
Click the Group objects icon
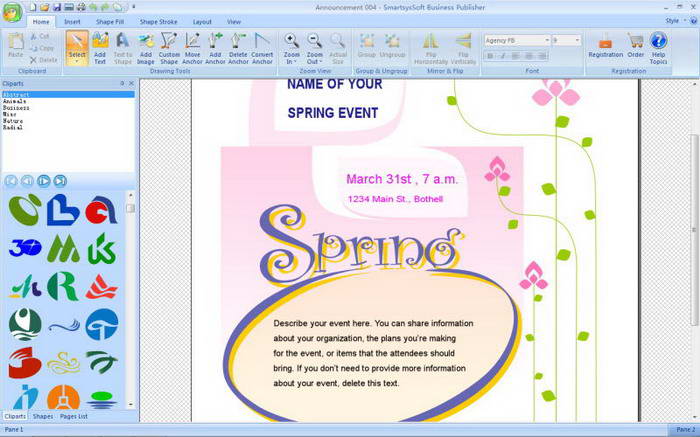coord(367,46)
